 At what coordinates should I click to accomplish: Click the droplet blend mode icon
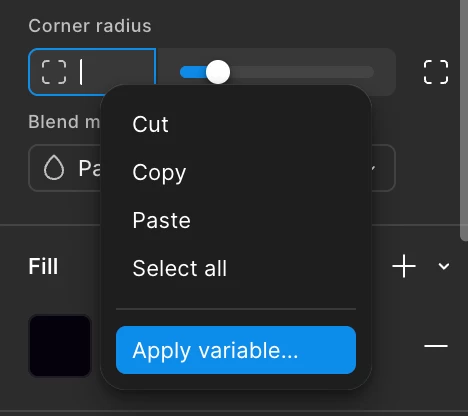point(54,168)
